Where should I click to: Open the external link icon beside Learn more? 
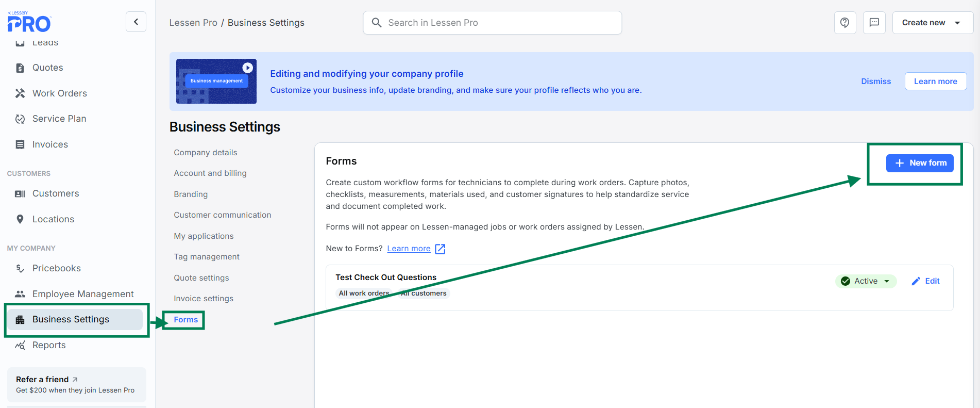tap(440, 249)
